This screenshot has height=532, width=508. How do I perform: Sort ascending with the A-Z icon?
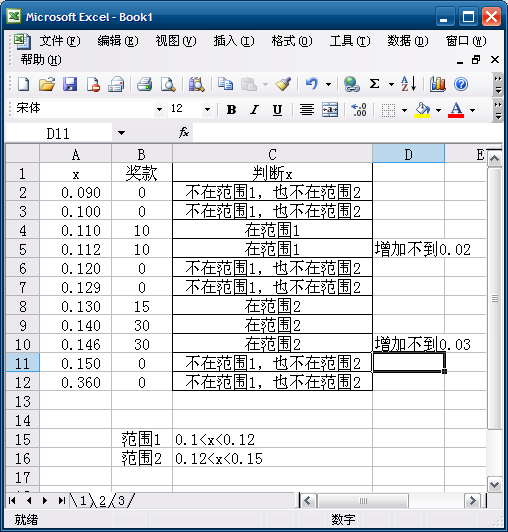coord(409,84)
